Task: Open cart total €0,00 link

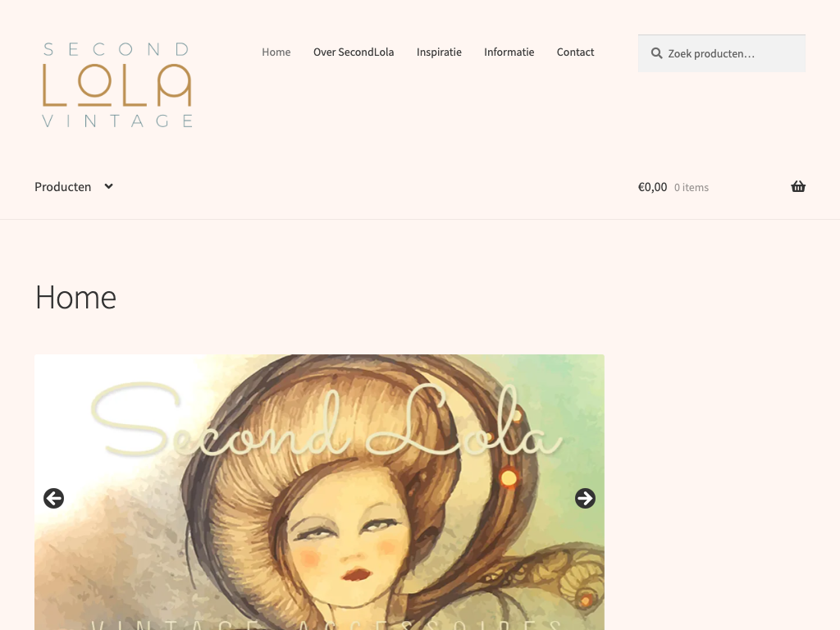Action: pos(652,187)
